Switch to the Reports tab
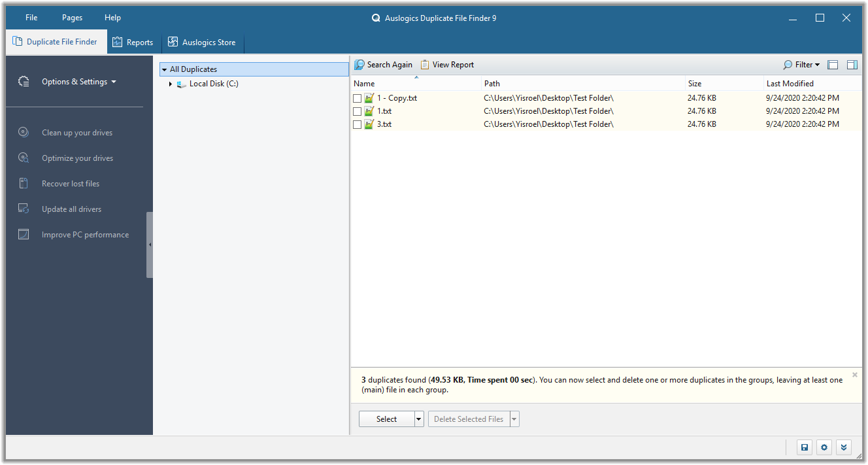 point(133,43)
